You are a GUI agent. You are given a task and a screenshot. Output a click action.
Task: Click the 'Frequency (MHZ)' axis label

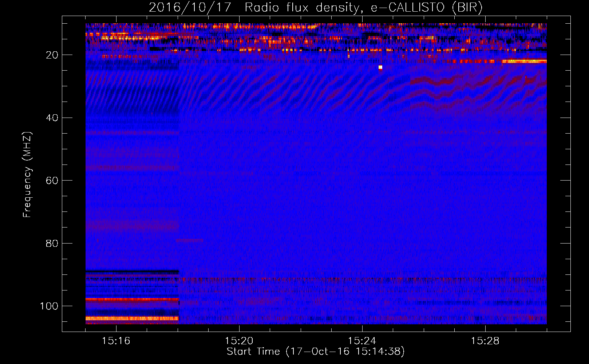pos(27,175)
